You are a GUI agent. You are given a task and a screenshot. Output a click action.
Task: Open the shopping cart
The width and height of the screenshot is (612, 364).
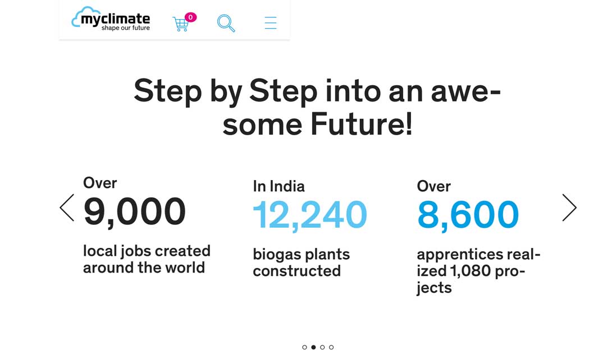[180, 24]
